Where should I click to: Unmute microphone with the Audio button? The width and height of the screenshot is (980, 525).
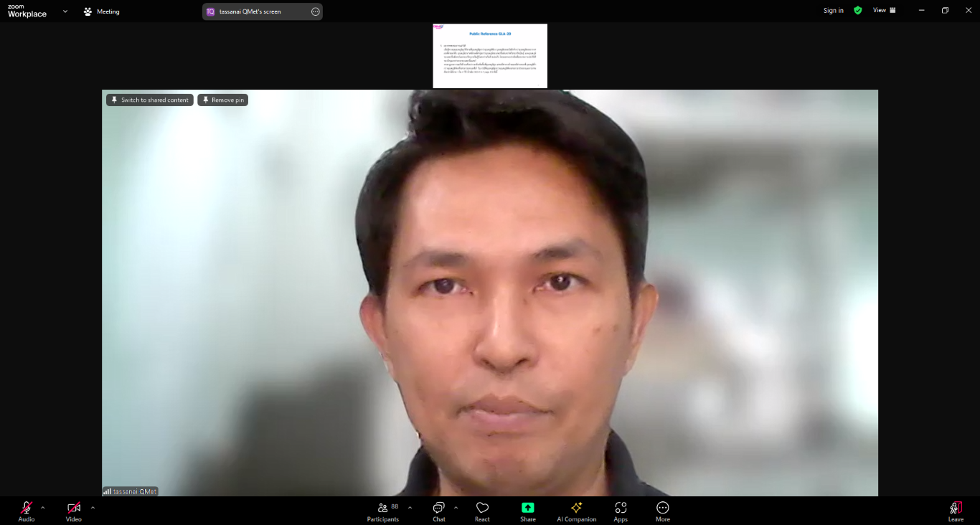27,511
